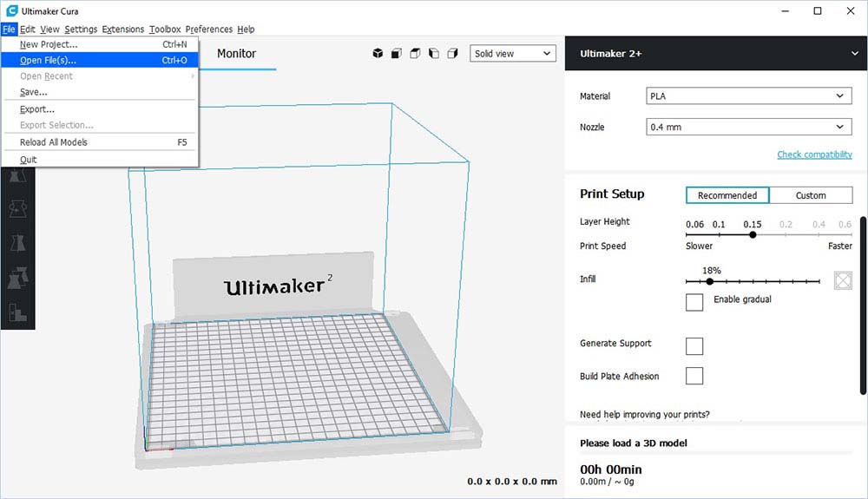
Task: Switch to the 3D perspective camera view
Action: pyautogui.click(x=378, y=54)
